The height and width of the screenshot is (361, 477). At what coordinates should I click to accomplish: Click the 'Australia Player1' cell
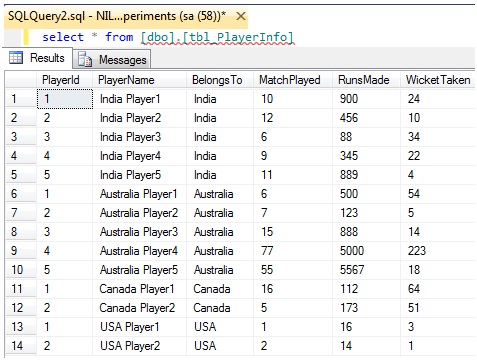coord(139,194)
